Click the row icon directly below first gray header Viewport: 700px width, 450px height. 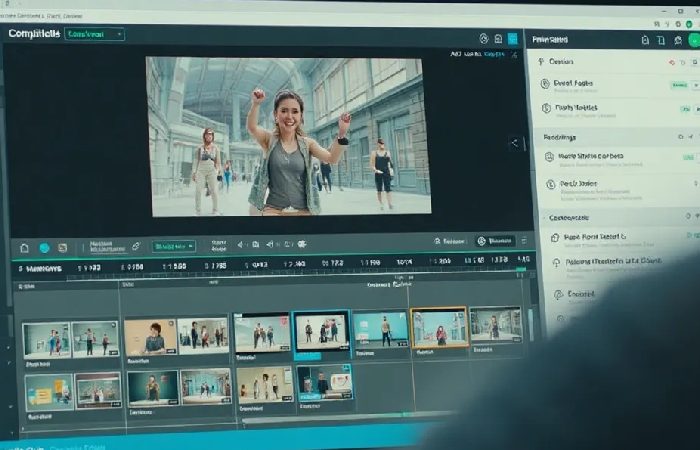[549, 157]
